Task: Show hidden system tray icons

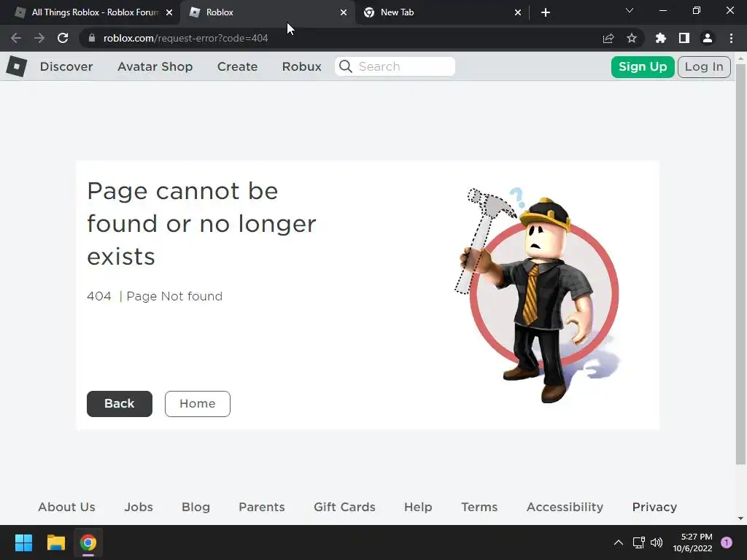Action: pos(619,542)
